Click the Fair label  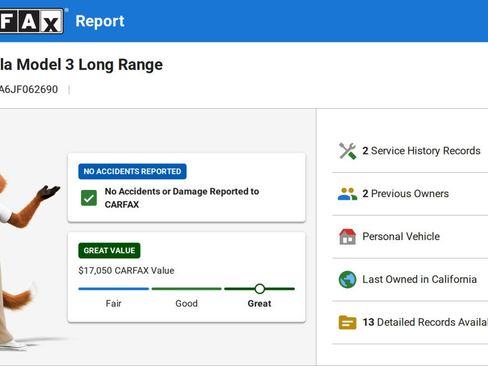113,303
